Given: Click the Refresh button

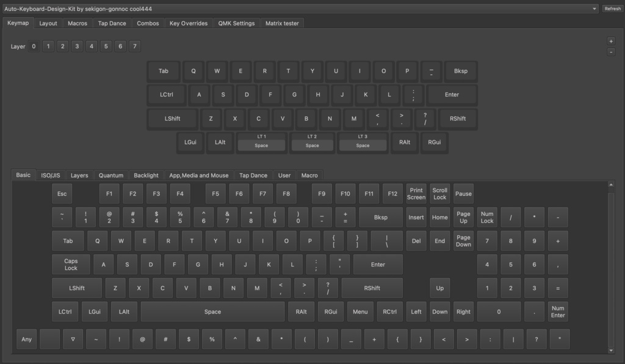Looking at the screenshot, I should [x=612, y=9].
